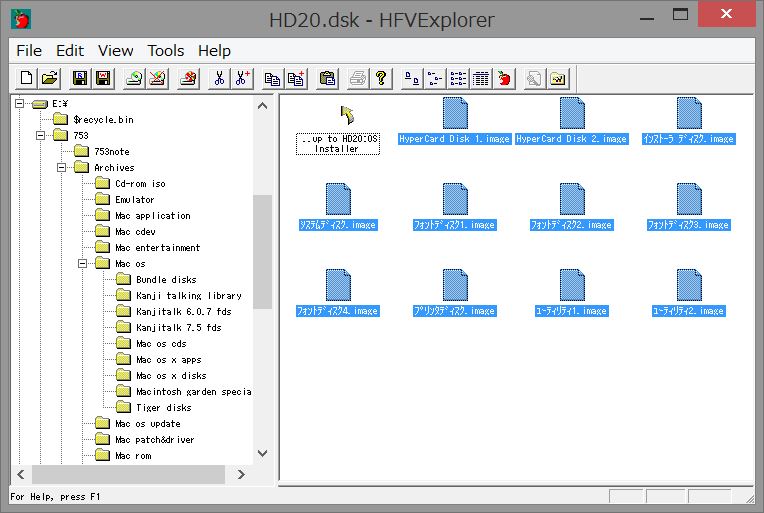
Task: Open the File menu
Action: tap(29, 51)
